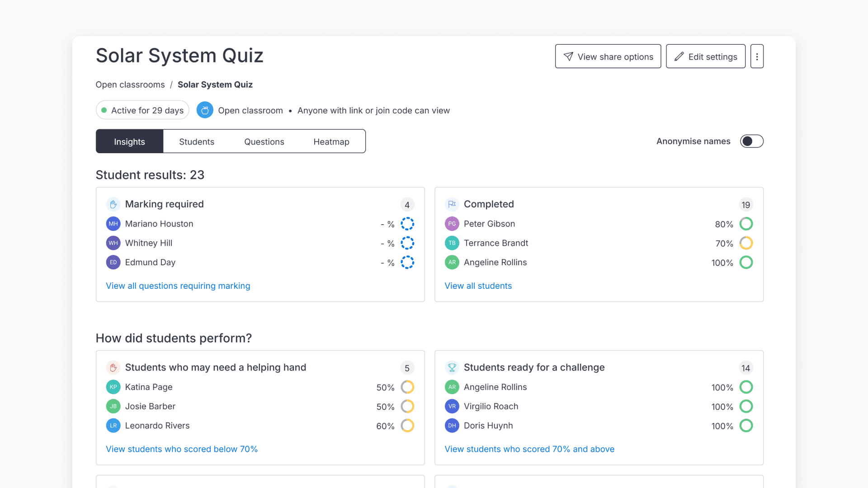Screen dimensions: 868x488
Task: Click the Student results: 23 heading
Action: [x=150, y=175]
